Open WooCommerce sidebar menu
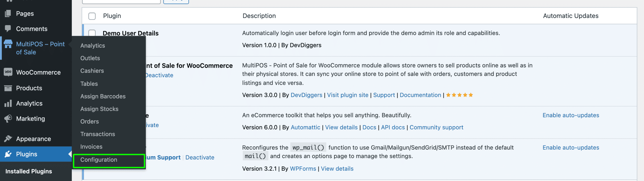 click(38, 72)
